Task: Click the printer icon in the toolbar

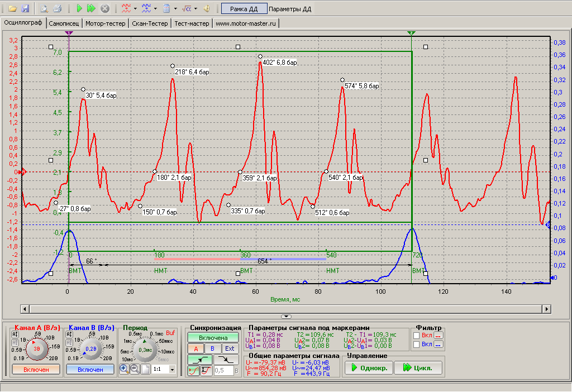Action: [x=56, y=8]
